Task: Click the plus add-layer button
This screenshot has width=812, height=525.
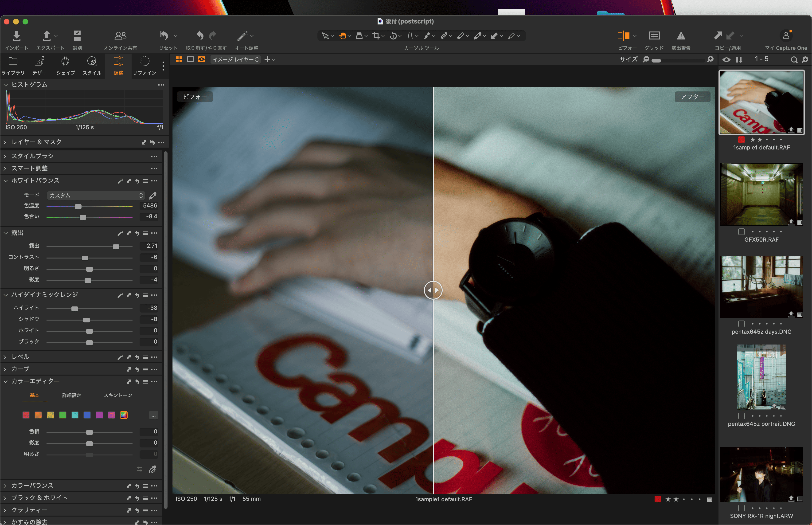Action: click(267, 59)
